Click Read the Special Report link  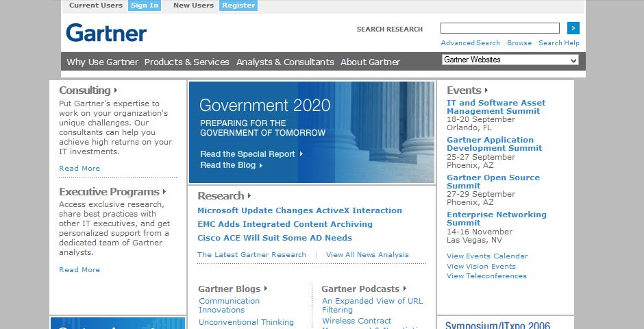(247, 154)
